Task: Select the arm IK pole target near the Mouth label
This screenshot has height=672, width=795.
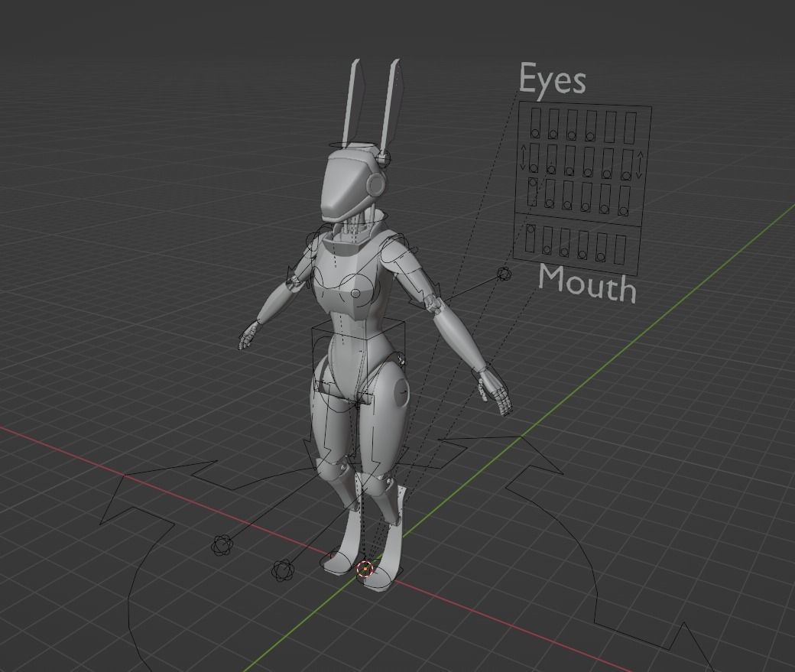Action: click(504, 274)
